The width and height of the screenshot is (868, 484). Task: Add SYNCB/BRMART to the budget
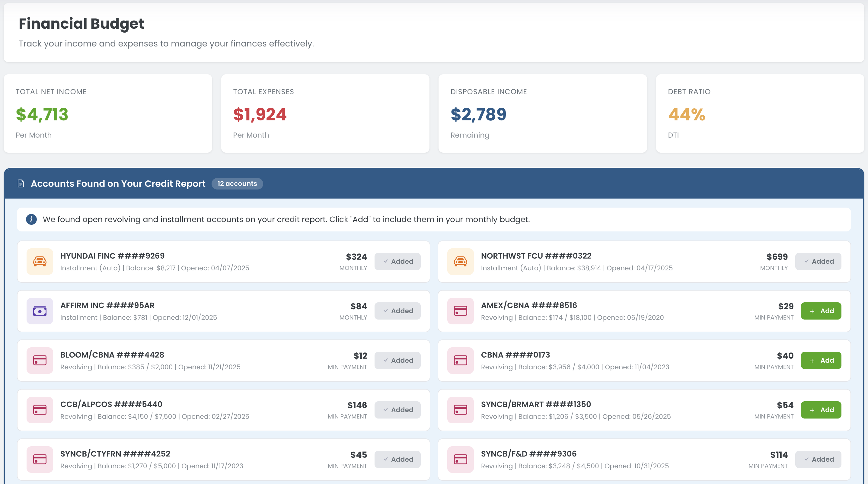click(x=821, y=410)
